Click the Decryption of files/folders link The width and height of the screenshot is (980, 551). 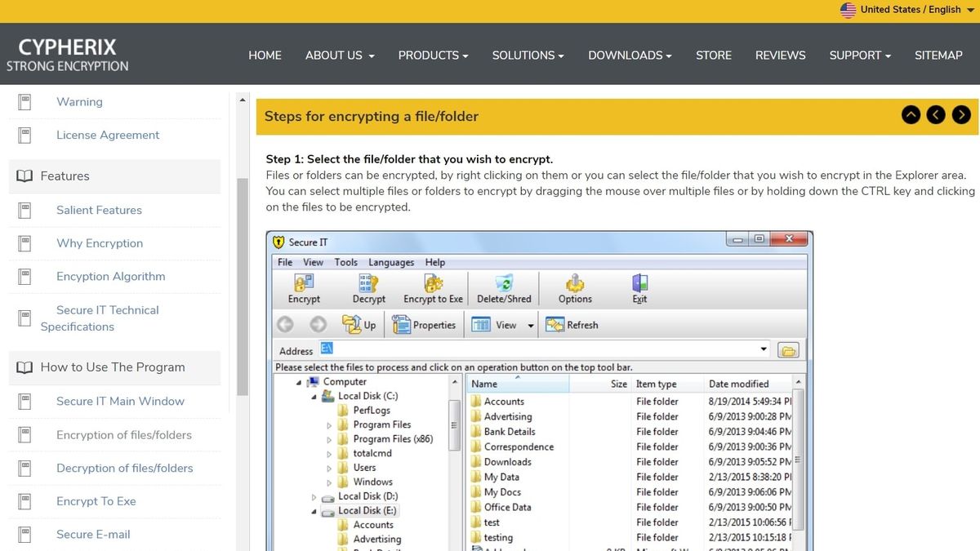pyautogui.click(x=124, y=468)
